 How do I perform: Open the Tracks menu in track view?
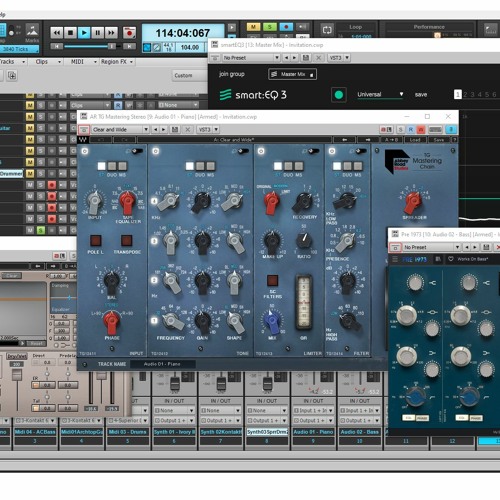point(12,62)
